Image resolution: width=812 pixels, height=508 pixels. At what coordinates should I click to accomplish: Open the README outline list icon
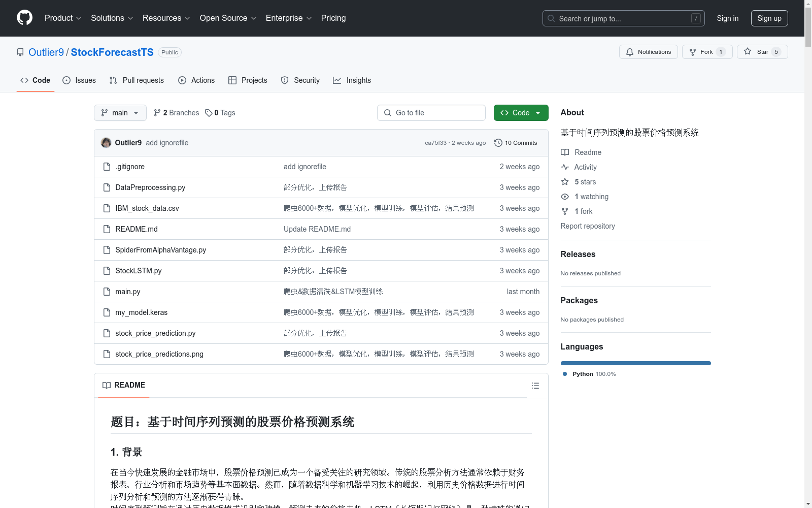tap(535, 386)
